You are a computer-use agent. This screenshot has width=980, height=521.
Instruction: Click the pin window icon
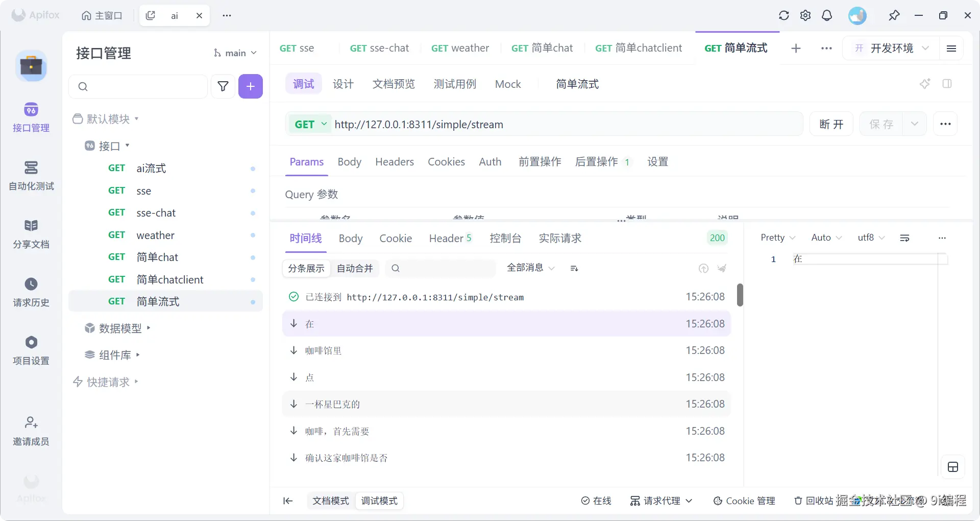tap(894, 15)
